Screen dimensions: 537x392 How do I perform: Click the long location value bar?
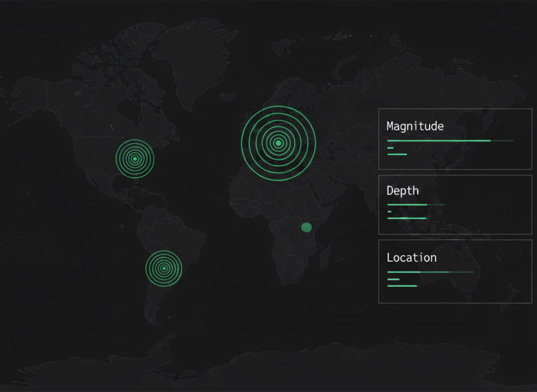(431, 272)
